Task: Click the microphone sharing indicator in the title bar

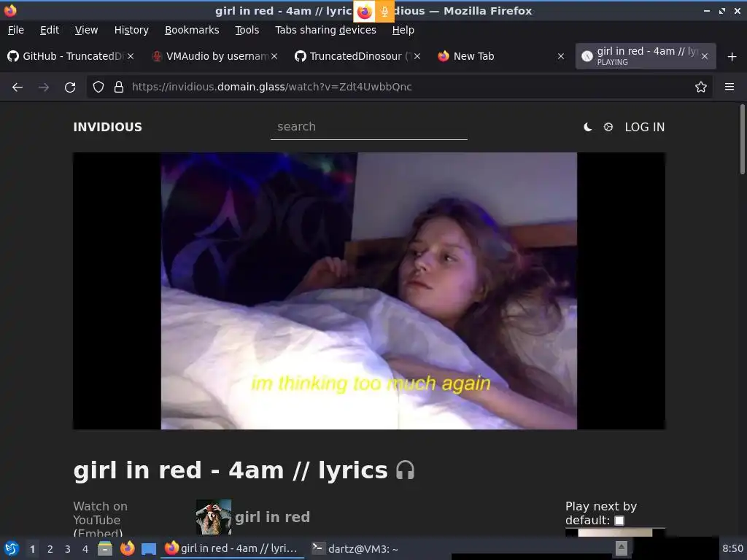Action: pos(384,12)
